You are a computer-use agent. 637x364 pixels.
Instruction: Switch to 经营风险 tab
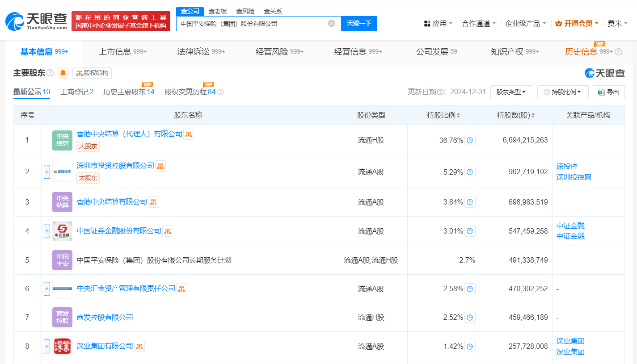pyautogui.click(x=279, y=52)
